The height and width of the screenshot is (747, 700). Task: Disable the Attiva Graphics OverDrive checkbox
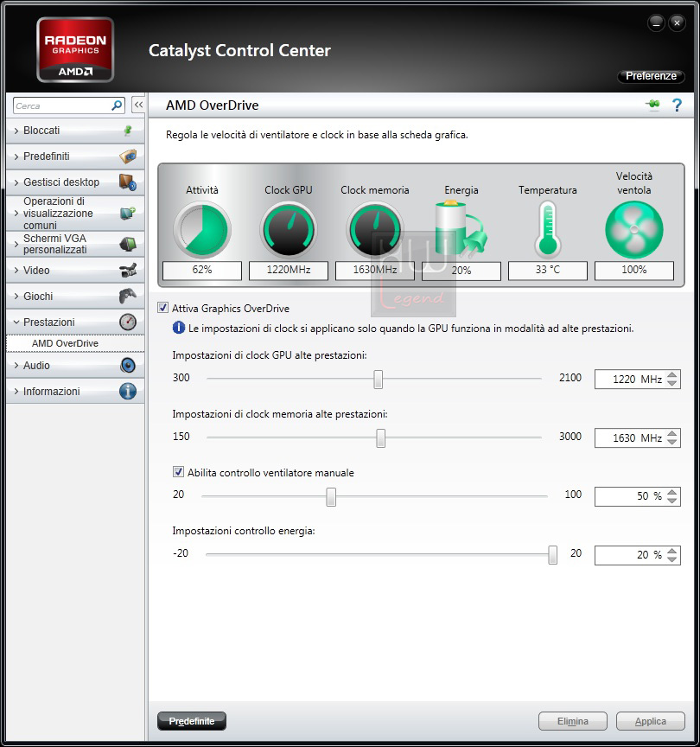coord(162,308)
